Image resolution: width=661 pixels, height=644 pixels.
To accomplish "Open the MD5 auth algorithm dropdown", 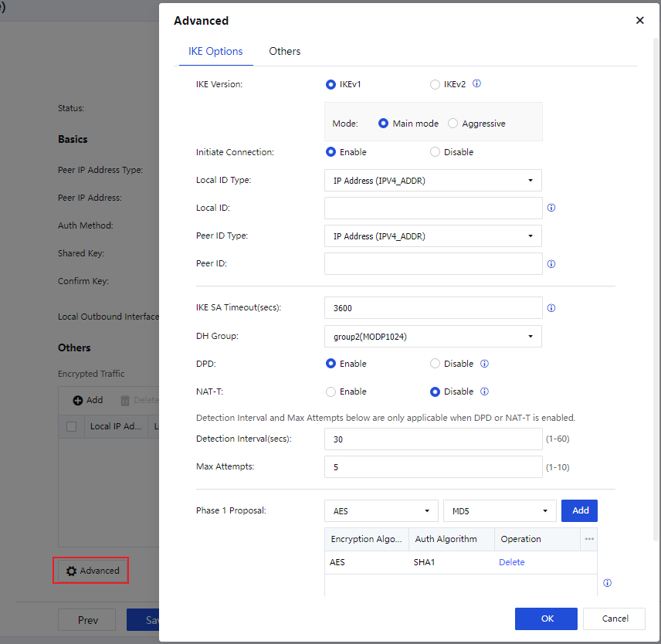I will click(x=500, y=510).
